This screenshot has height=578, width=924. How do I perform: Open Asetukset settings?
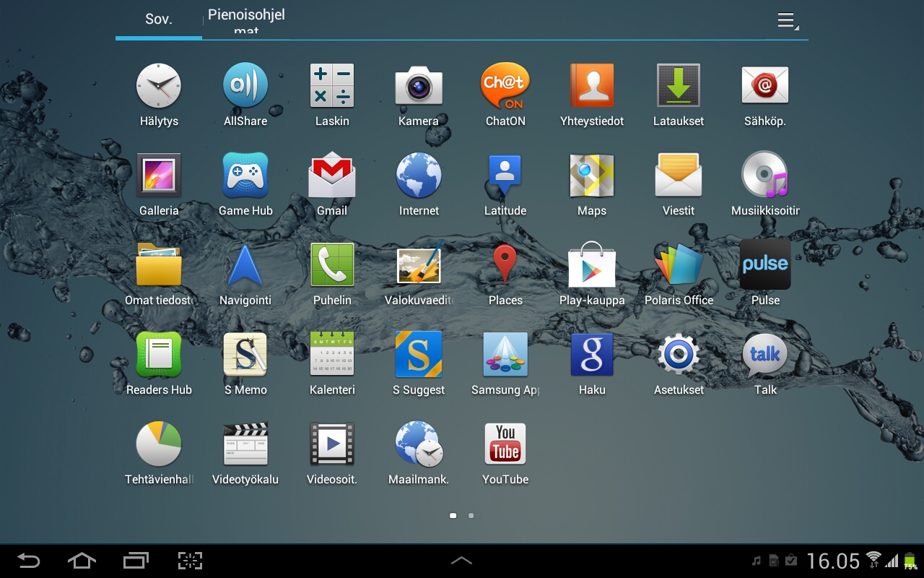679,355
